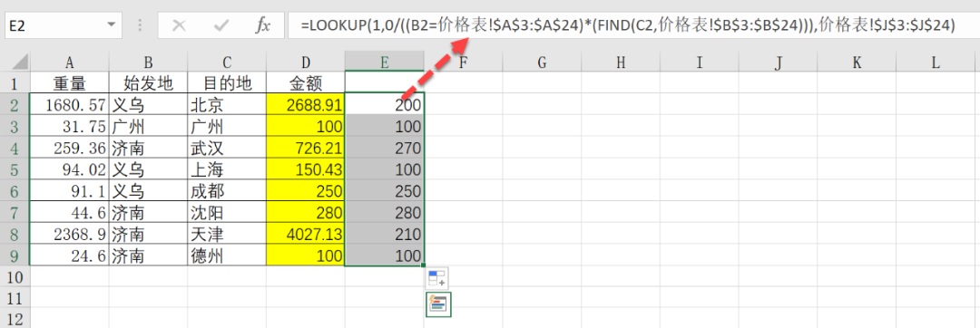The width and height of the screenshot is (980, 328).
Task: Select yellow amount cell 726.21
Action: click(305, 147)
